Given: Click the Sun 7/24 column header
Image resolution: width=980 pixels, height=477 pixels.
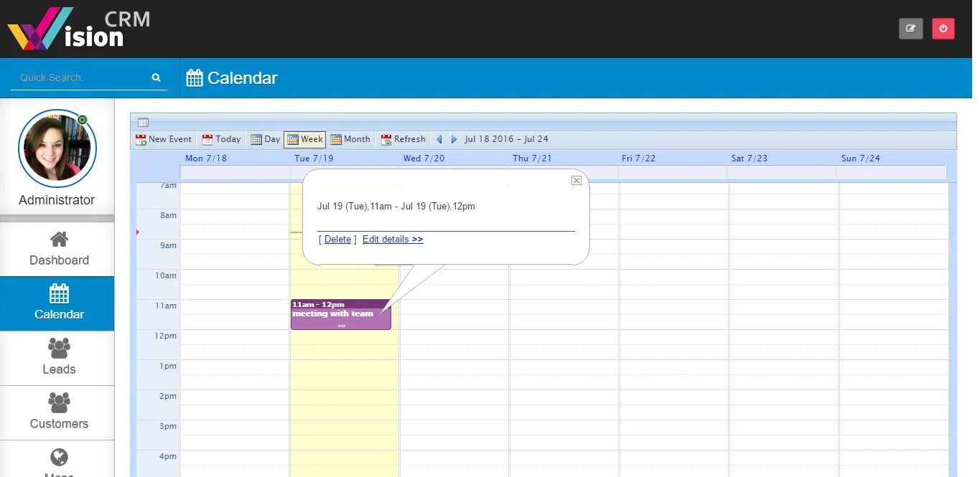Looking at the screenshot, I should click(x=860, y=159).
